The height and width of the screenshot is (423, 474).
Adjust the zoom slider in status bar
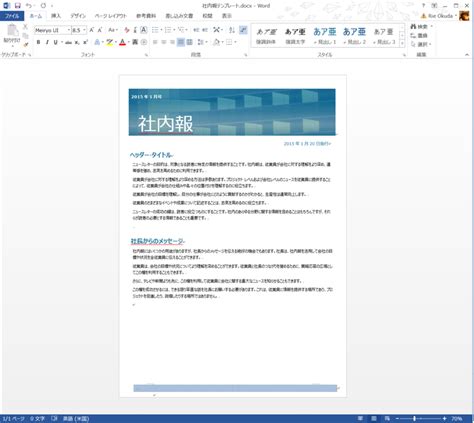[414, 419]
